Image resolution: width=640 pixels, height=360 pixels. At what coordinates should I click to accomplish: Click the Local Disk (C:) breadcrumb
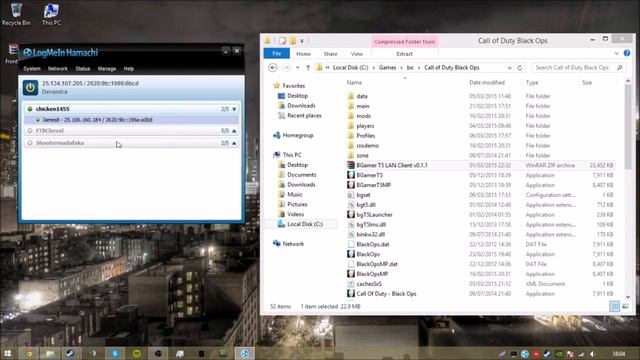coord(350,68)
